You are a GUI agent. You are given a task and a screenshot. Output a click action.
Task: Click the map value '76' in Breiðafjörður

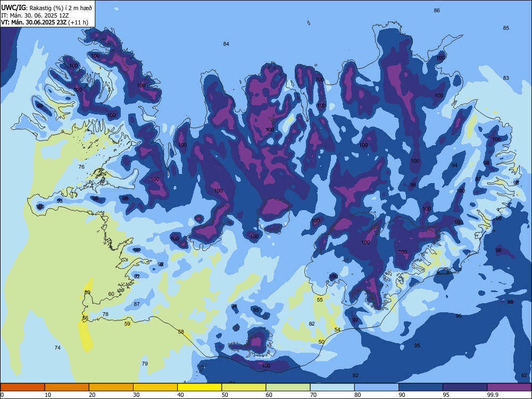tap(81, 167)
